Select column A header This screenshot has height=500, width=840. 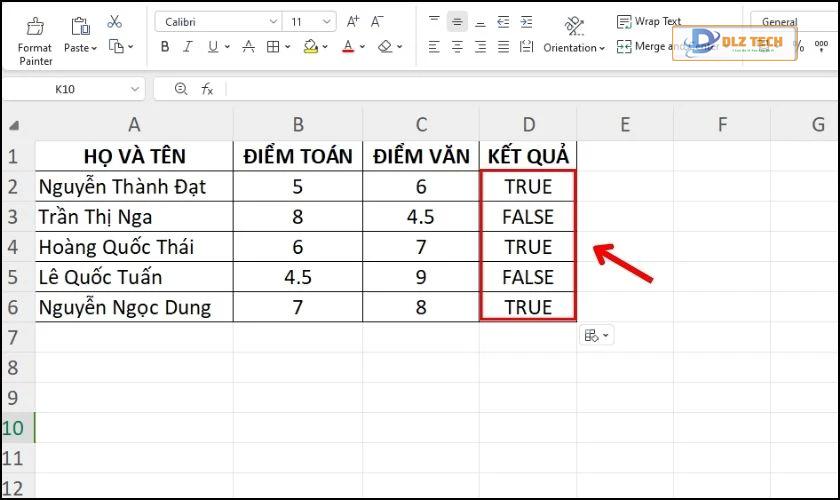[134, 124]
